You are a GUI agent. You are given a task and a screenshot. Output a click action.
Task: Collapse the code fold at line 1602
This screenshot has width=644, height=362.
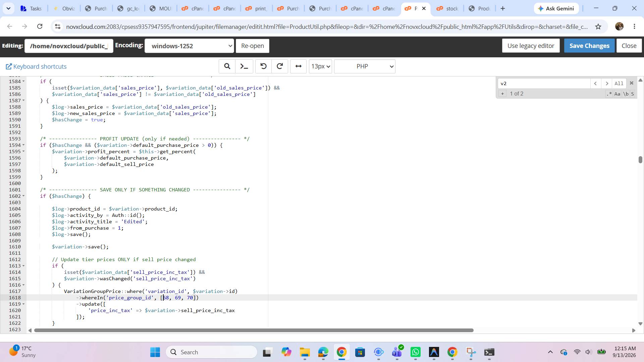point(23,196)
